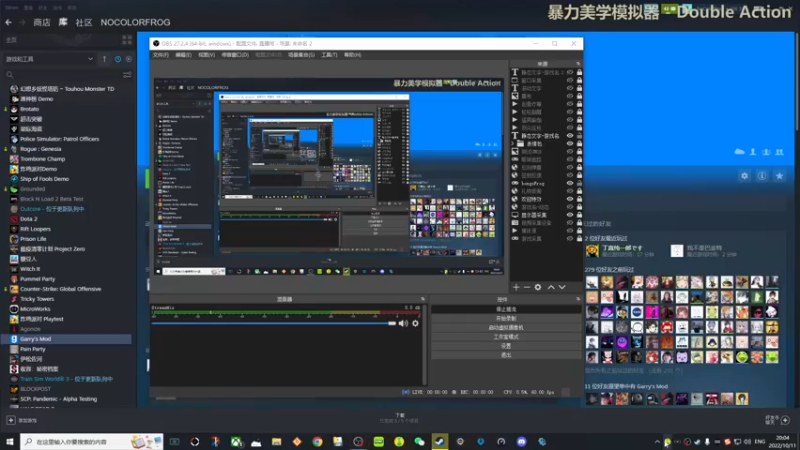Toggle the lock on the 表情包 group

(x=579, y=144)
